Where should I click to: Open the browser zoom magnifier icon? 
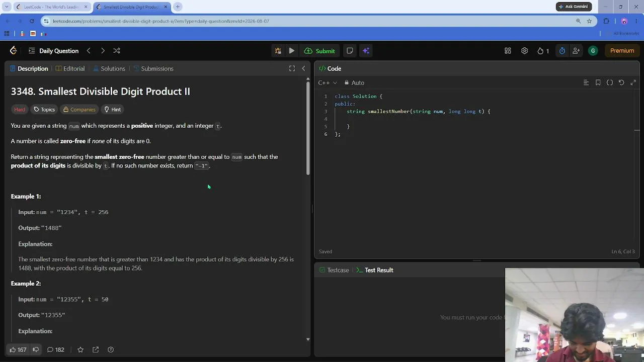click(x=578, y=21)
